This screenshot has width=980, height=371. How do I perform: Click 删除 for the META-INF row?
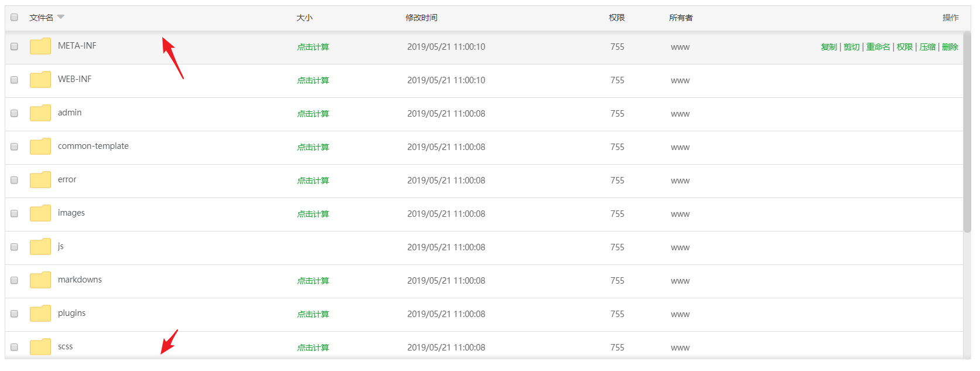[x=950, y=47]
